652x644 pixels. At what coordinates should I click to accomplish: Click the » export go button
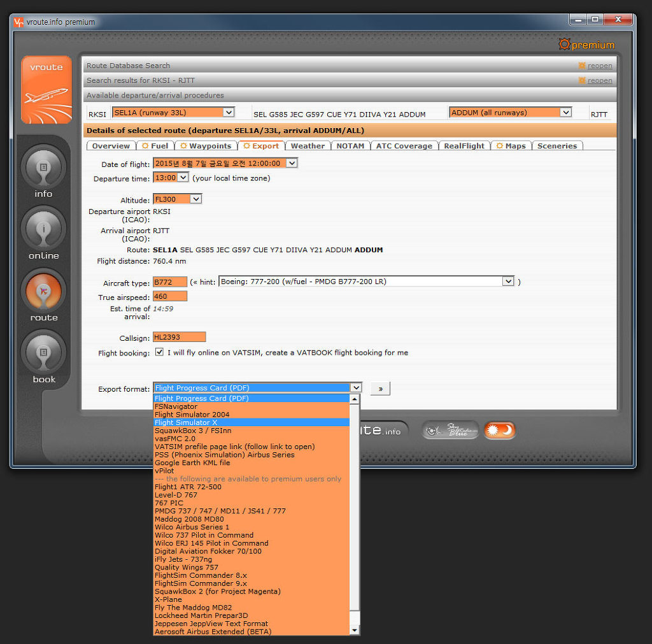pyautogui.click(x=380, y=389)
